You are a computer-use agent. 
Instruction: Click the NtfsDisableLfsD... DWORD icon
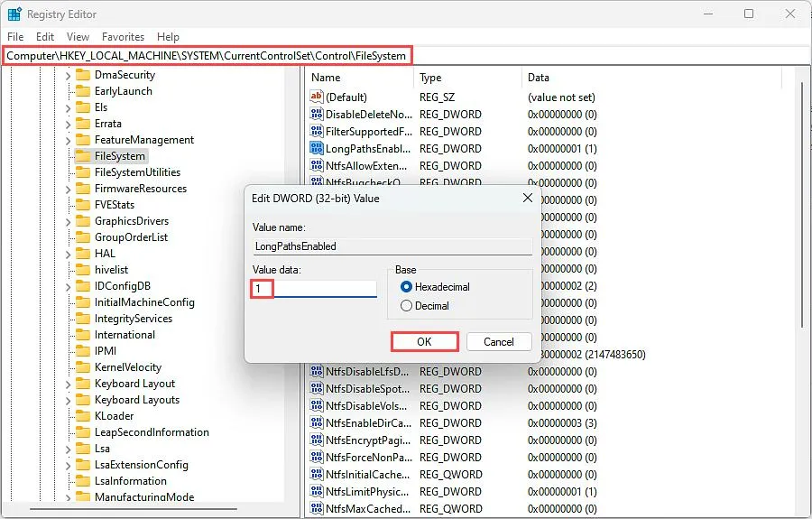(x=316, y=371)
